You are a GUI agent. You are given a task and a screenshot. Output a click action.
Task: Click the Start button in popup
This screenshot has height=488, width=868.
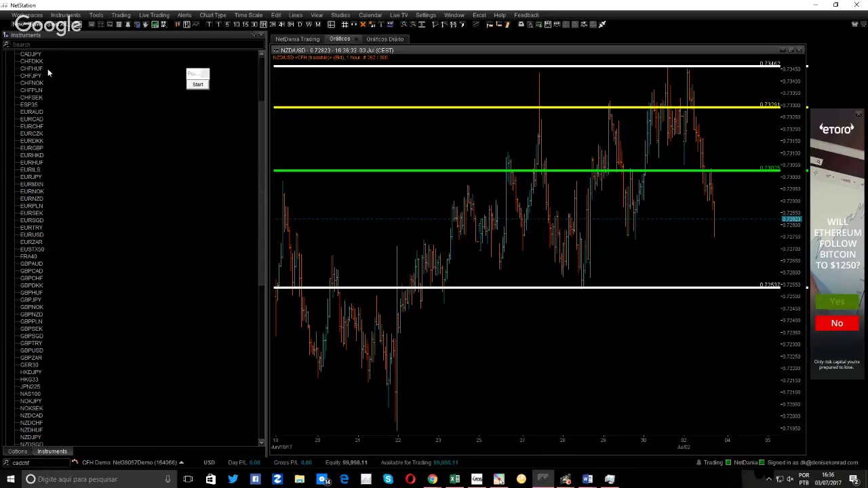[197, 84]
